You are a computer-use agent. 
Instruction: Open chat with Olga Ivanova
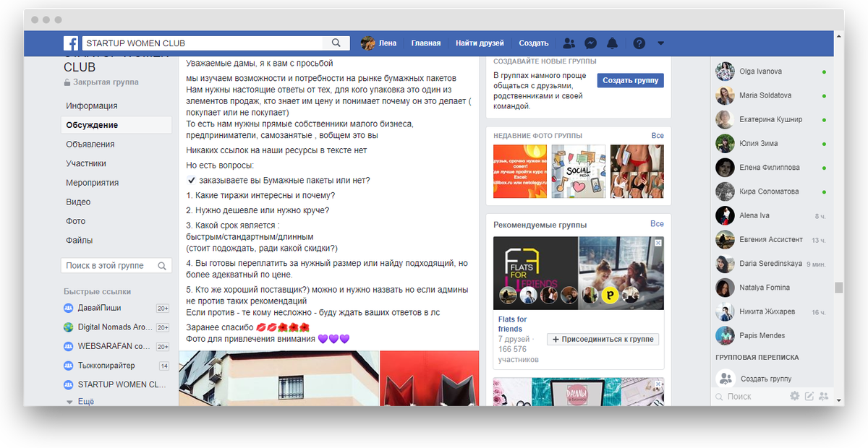[x=760, y=72]
